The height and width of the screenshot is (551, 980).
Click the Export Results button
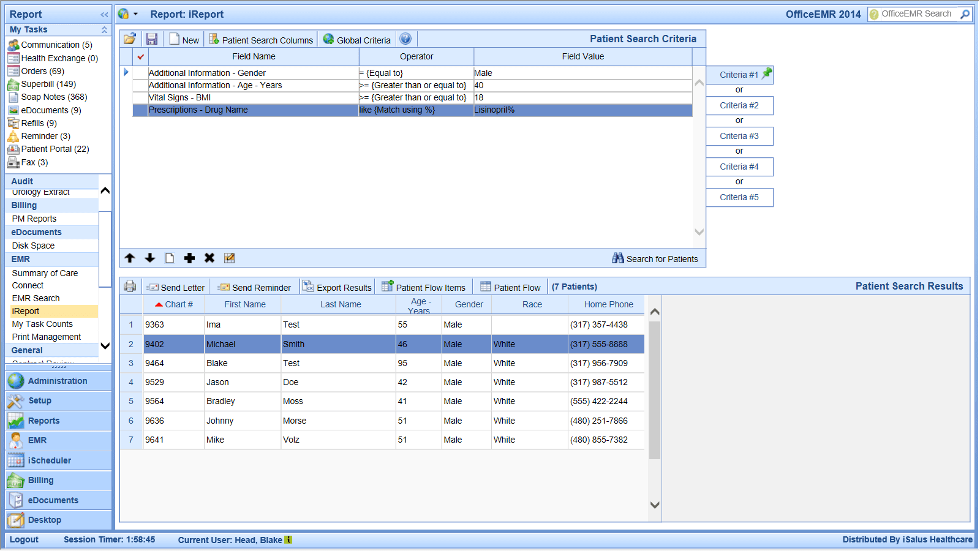tap(337, 287)
